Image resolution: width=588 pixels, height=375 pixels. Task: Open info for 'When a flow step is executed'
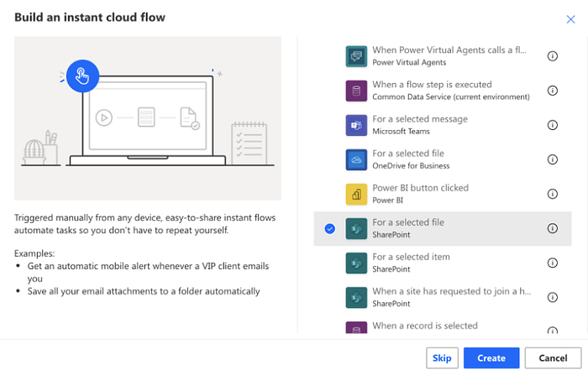553,91
